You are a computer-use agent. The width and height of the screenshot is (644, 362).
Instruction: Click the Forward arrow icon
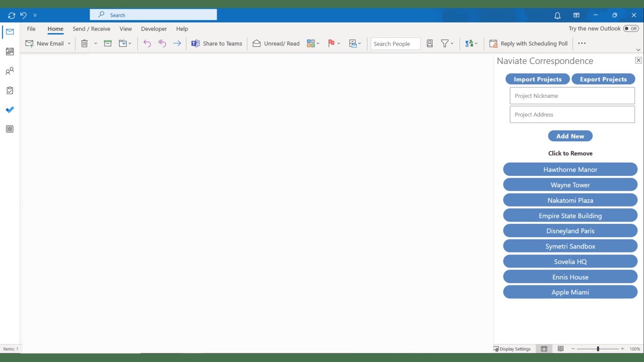pyautogui.click(x=177, y=43)
